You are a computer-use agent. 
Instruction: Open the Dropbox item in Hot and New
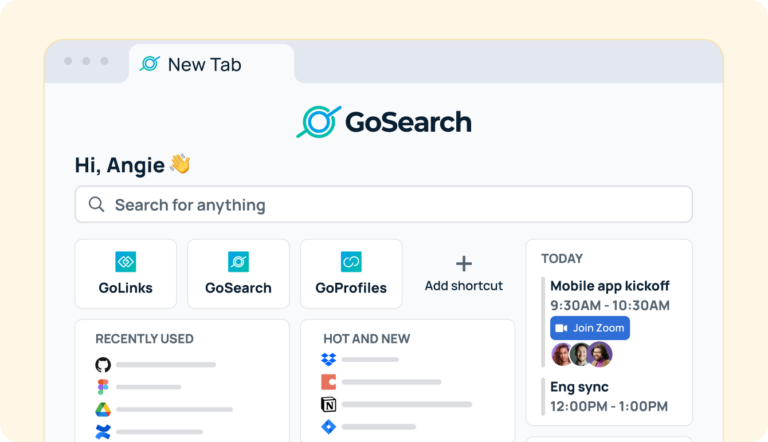pos(329,359)
